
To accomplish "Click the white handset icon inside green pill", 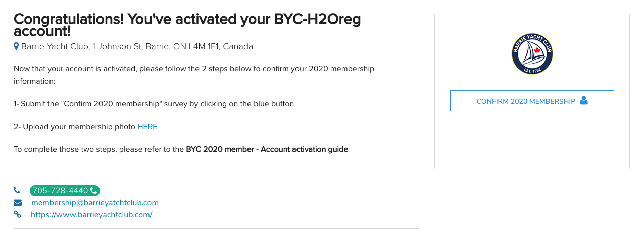I will 94,191.
